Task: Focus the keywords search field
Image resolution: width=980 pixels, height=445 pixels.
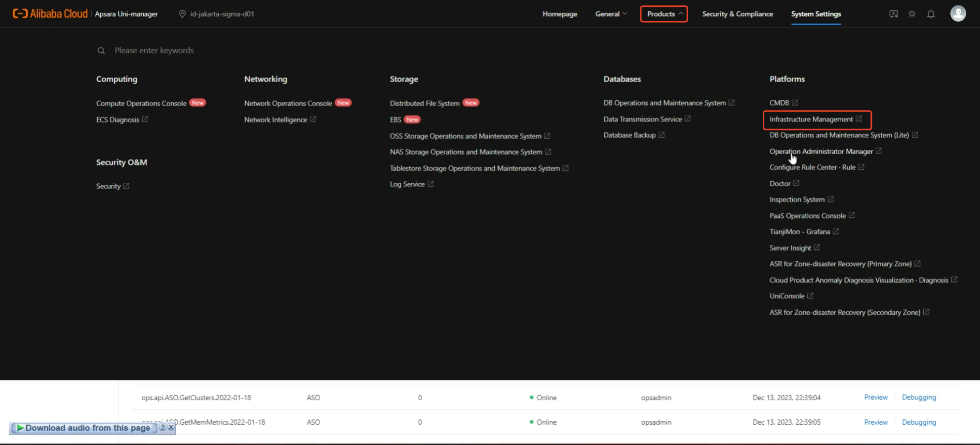Action: (x=154, y=50)
